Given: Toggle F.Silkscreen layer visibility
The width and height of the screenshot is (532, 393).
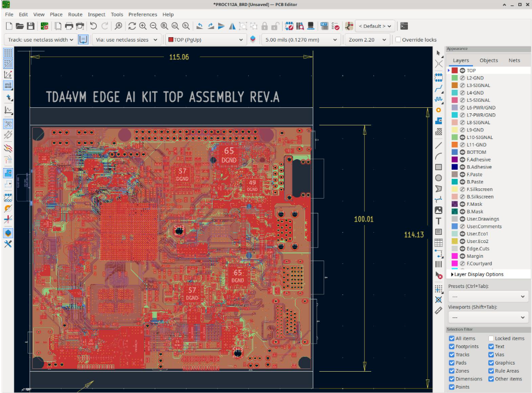Looking at the screenshot, I should [462, 189].
